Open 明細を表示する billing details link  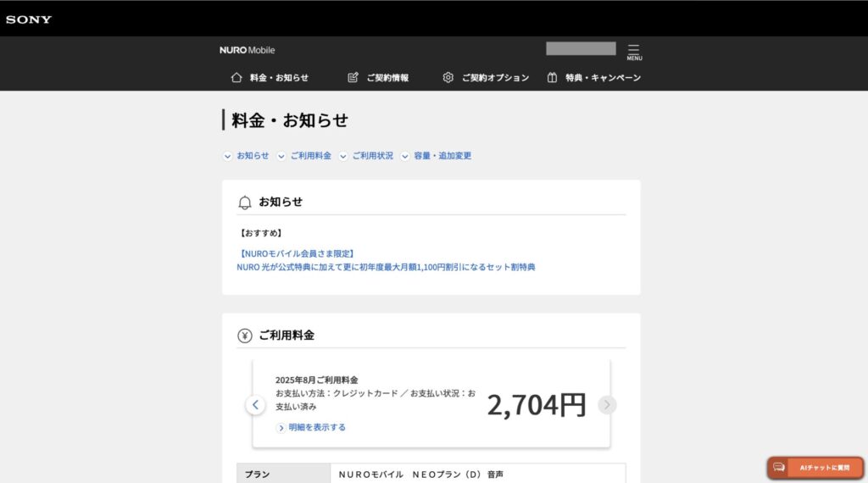coord(317,427)
